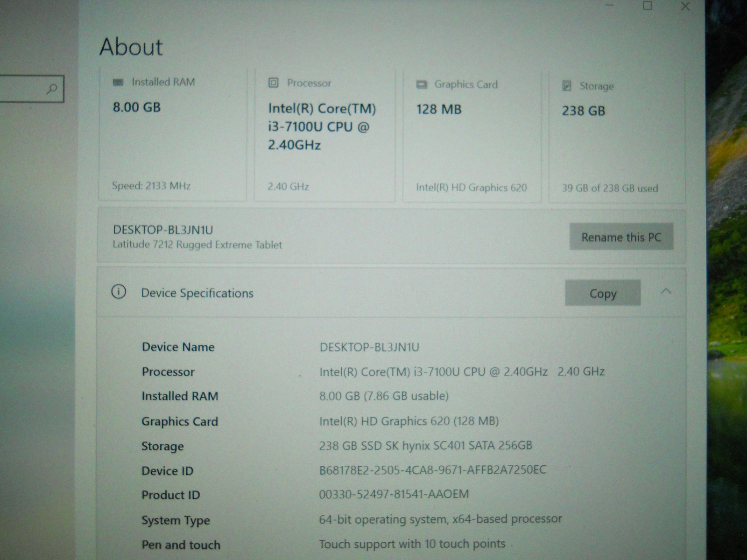
Task: Select the 128 MB graphics value
Action: [x=439, y=109]
